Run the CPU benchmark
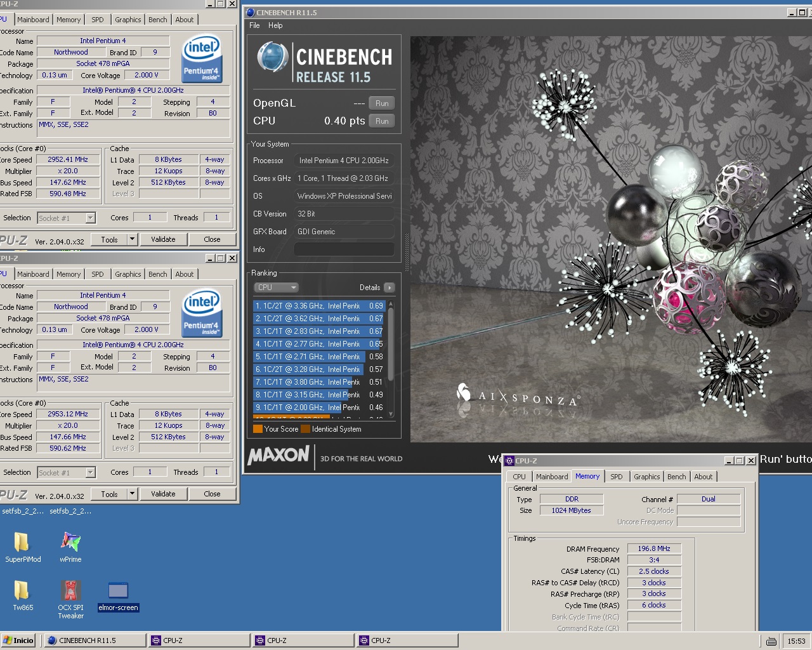 tap(382, 121)
